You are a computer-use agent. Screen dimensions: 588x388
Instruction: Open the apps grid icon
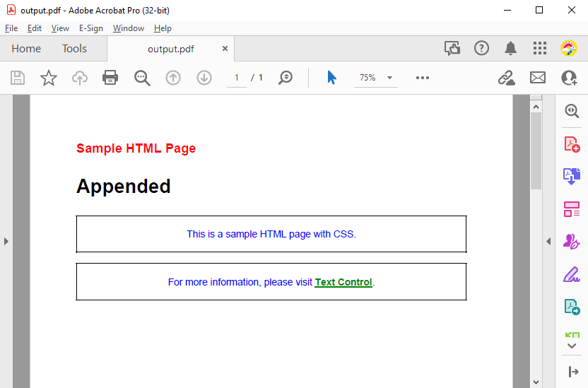coord(540,48)
